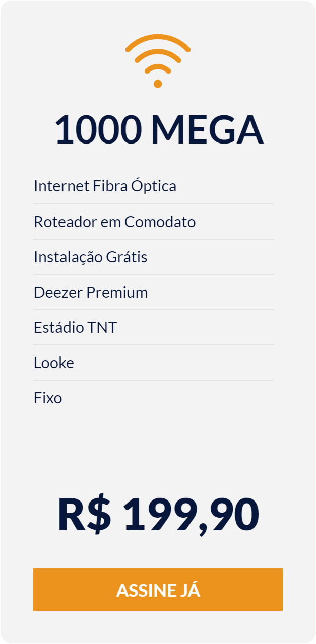Image resolution: width=316 pixels, height=644 pixels.
Task: Click the word MEGA in the heading
Action: (208, 130)
